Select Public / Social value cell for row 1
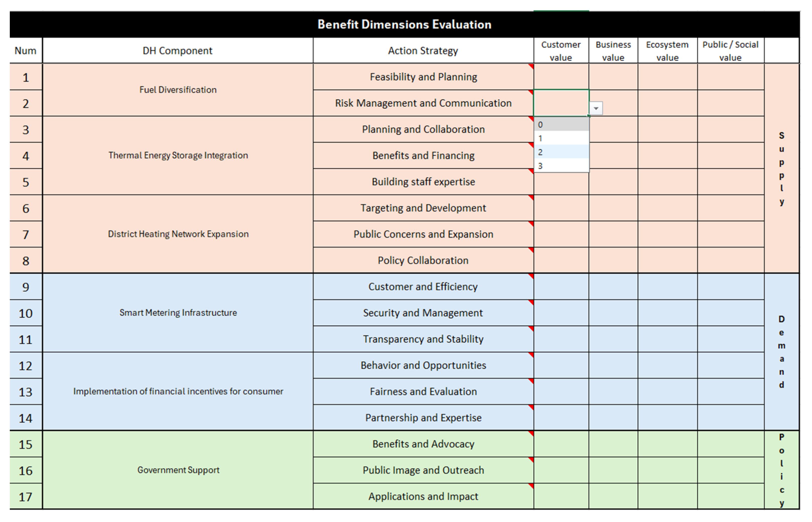This screenshot has width=812, height=522. pyautogui.click(x=730, y=77)
